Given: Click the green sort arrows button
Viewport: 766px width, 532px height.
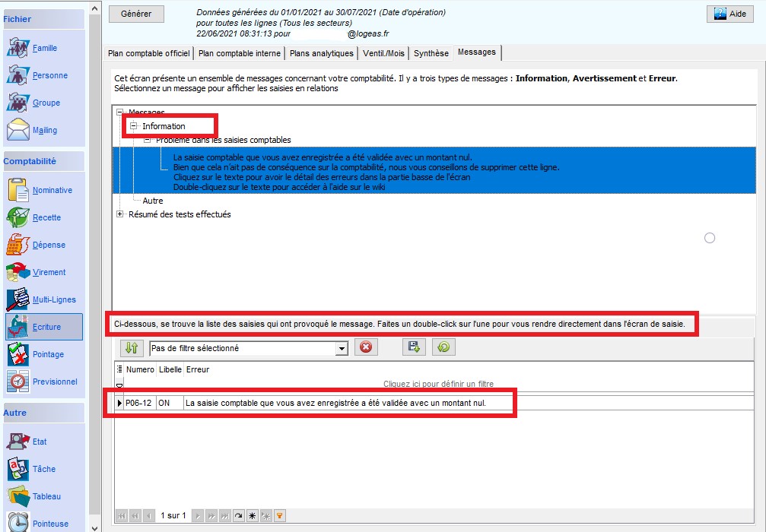Looking at the screenshot, I should click(x=132, y=347).
